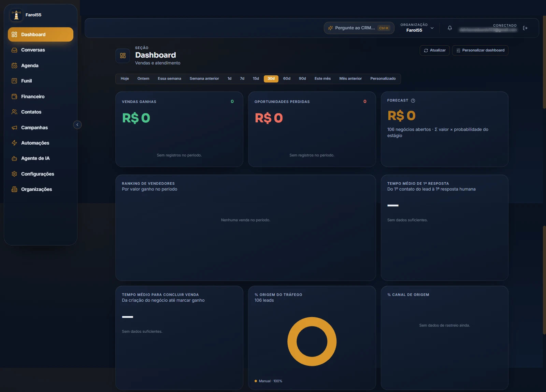Select the Hoje period filter
This screenshot has height=392, width=546.
point(125,79)
